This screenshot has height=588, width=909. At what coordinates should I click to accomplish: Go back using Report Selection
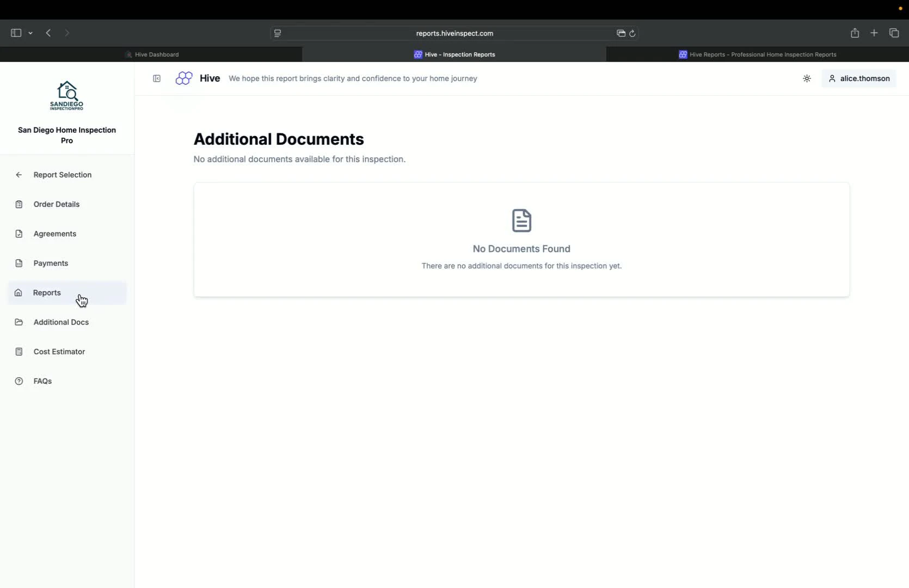(x=62, y=174)
